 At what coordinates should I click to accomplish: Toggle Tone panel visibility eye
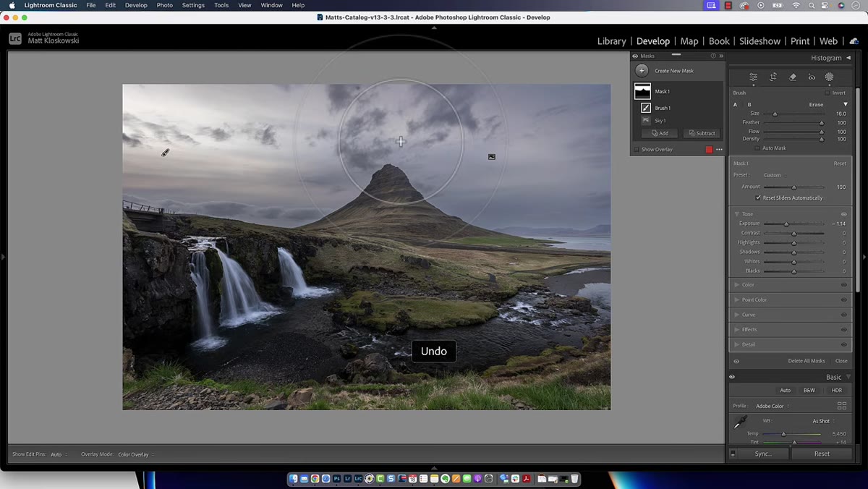tap(843, 214)
